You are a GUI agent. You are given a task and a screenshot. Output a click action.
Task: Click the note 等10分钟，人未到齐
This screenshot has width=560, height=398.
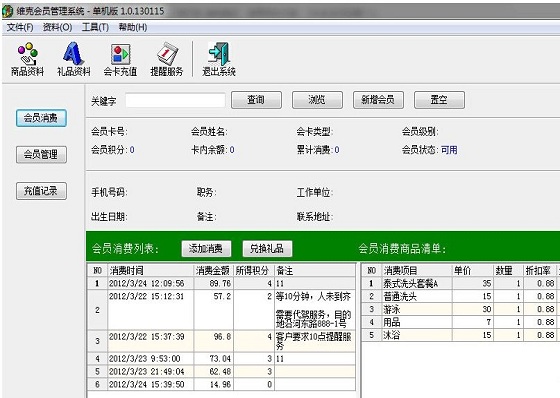coord(313,297)
